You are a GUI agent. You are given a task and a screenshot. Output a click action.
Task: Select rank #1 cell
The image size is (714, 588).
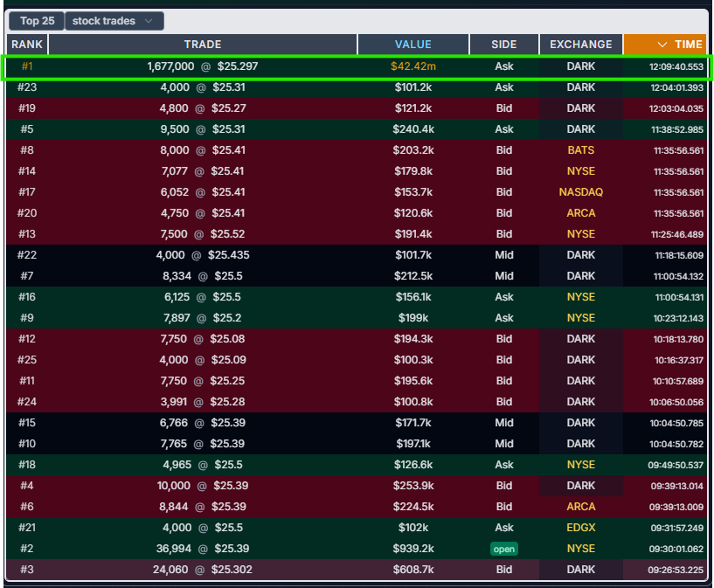pos(27,66)
